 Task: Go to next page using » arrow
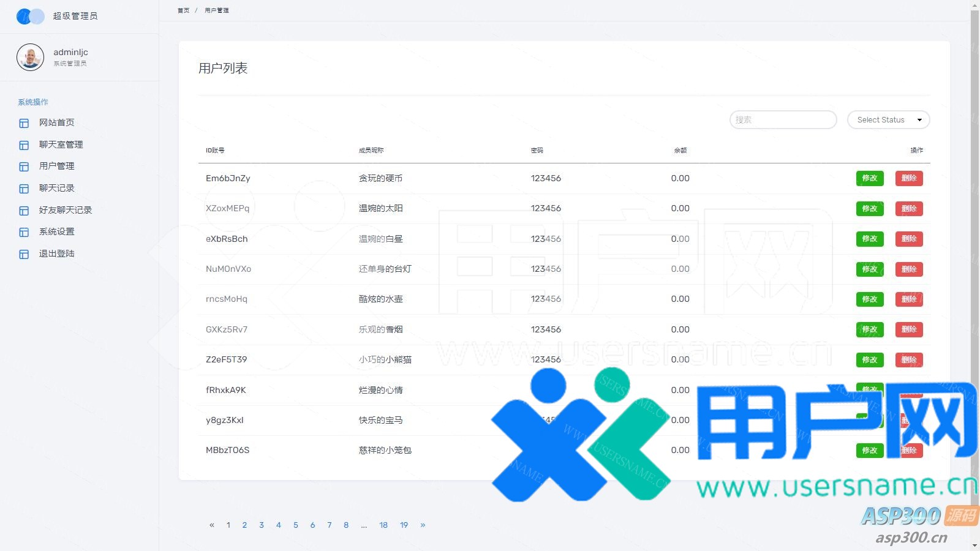(x=423, y=525)
